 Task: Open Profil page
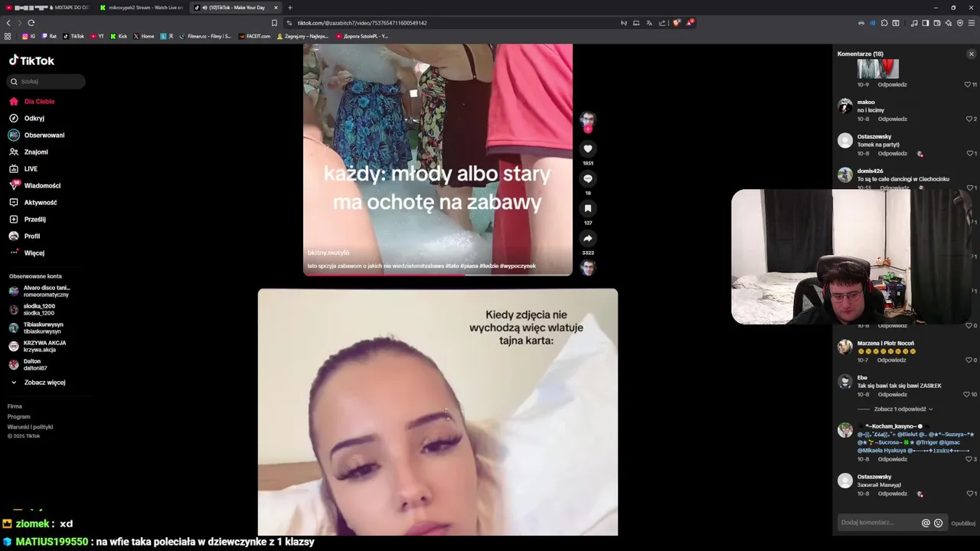tap(32, 236)
